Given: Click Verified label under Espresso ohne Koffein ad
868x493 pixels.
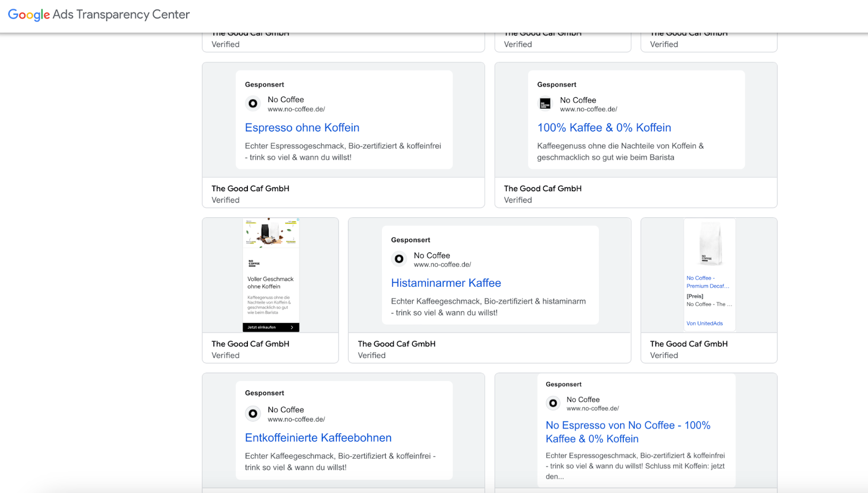Looking at the screenshot, I should pos(226,200).
